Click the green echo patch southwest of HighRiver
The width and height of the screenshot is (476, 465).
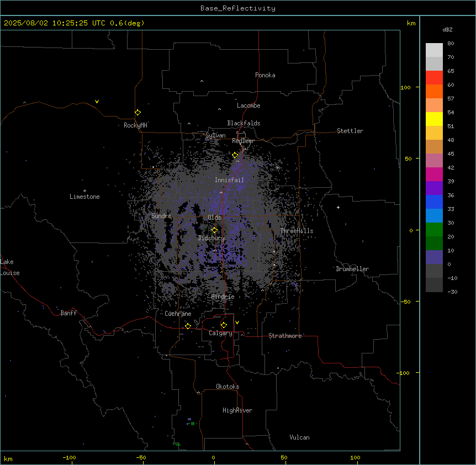tap(192, 422)
